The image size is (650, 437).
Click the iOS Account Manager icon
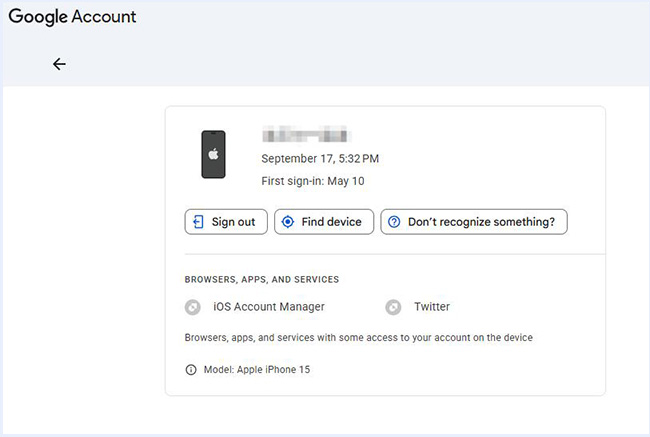pyautogui.click(x=192, y=307)
